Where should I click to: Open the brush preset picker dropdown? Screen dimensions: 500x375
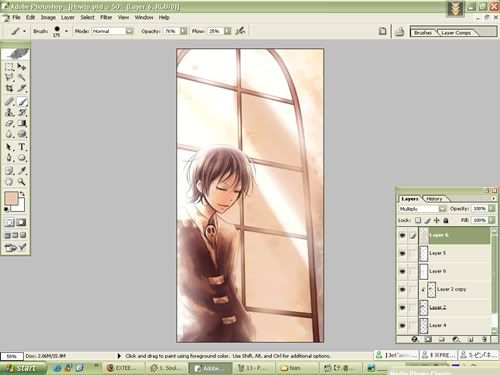[66, 31]
